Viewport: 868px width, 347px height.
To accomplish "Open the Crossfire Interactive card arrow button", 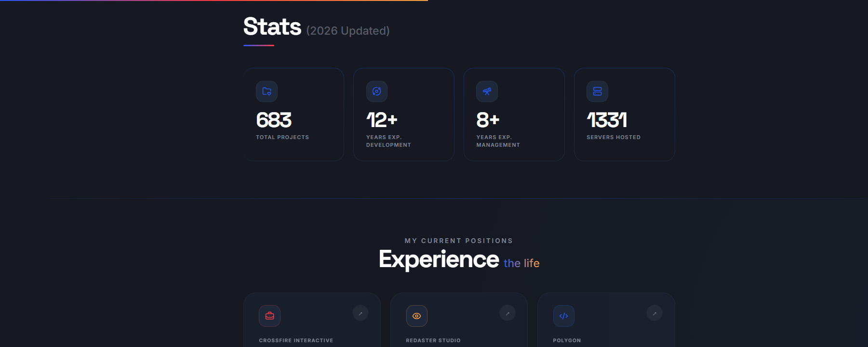I will pyautogui.click(x=361, y=313).
